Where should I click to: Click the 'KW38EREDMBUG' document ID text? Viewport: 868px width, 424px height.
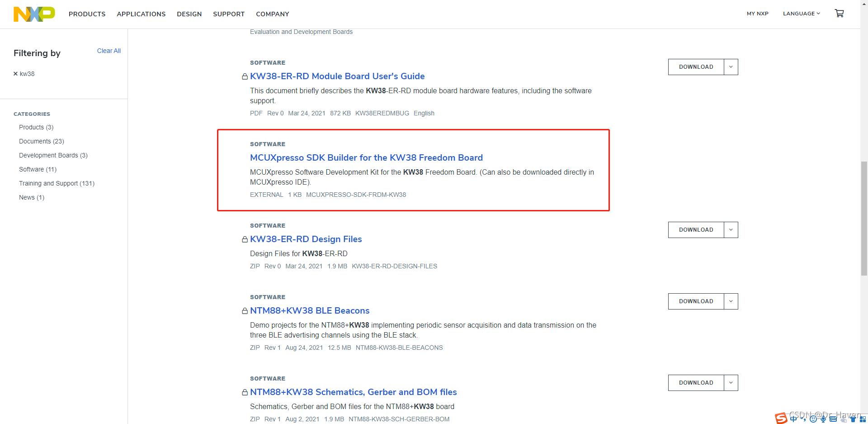tap(382, 113)
